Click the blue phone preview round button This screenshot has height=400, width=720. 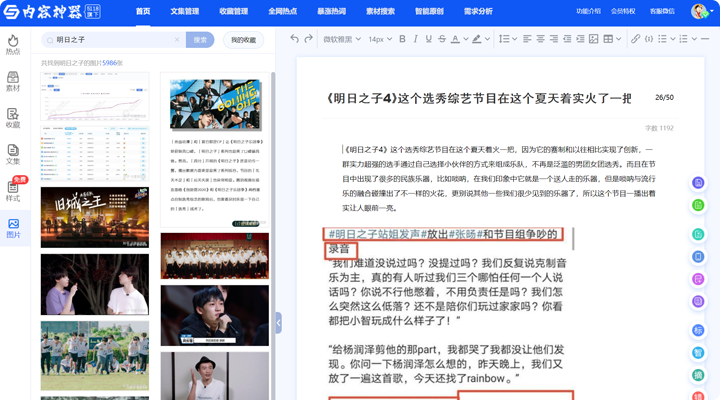(x=698, y=257)
